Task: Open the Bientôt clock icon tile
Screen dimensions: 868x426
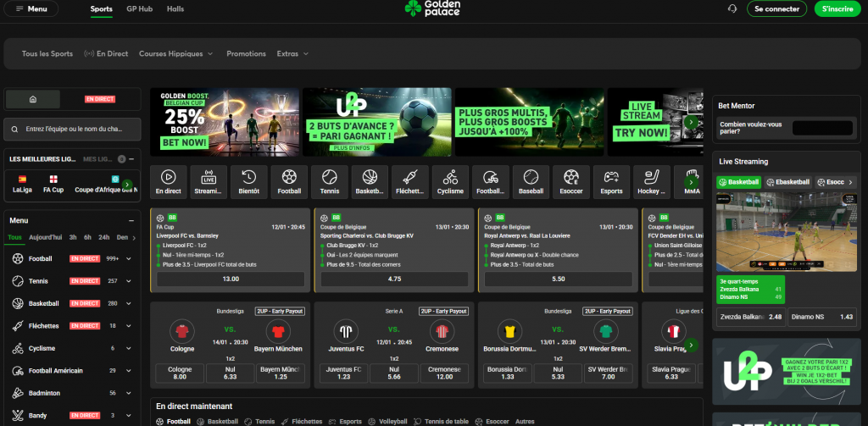Action: tap(249, 181)
